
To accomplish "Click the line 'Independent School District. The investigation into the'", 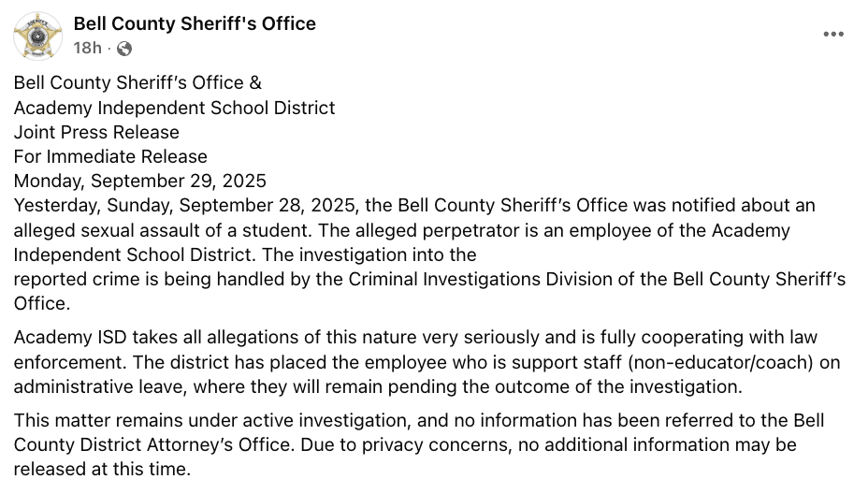I will (245, 254).
